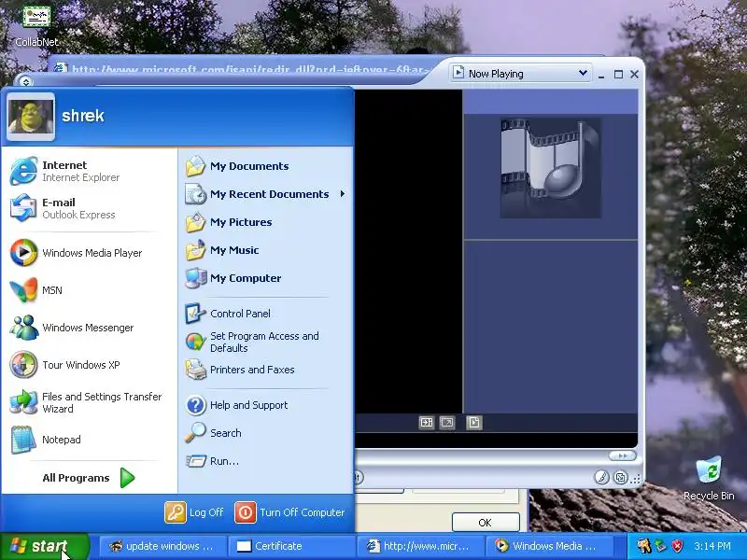Launch Outlook Express E-mail entry

click(89, 208)
